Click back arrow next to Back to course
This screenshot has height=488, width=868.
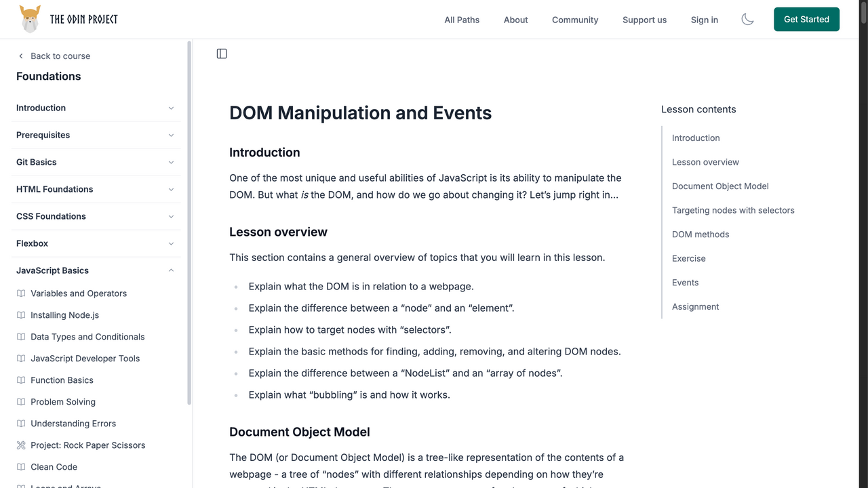point(21,56)
